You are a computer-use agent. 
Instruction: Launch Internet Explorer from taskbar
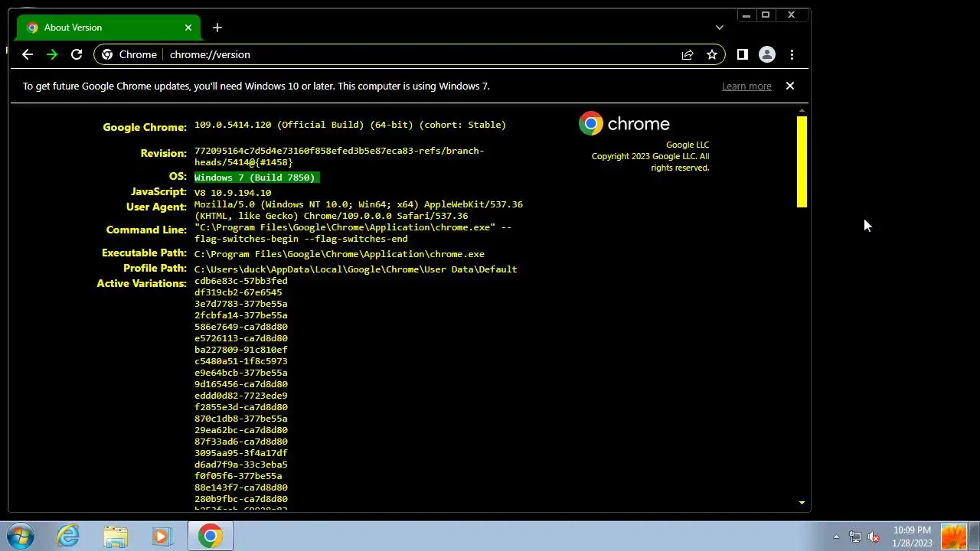(x=68, y=536)
